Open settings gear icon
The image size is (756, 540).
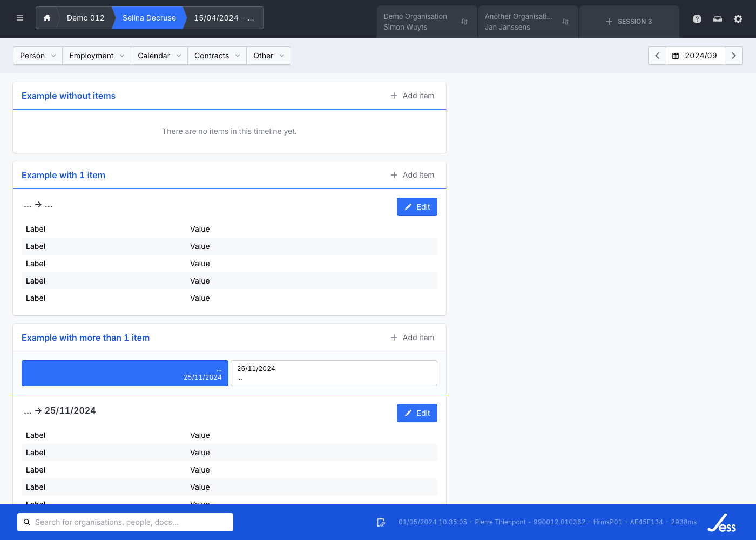[738, 19]
